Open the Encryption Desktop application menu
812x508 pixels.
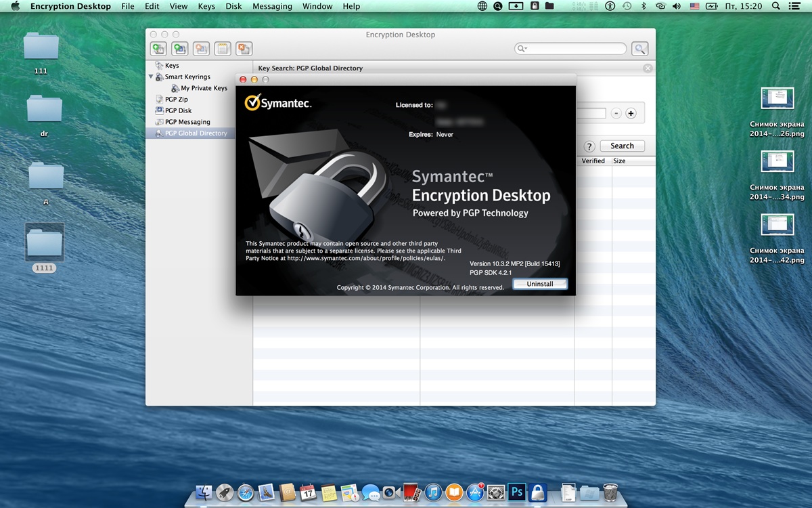(70, 6)
